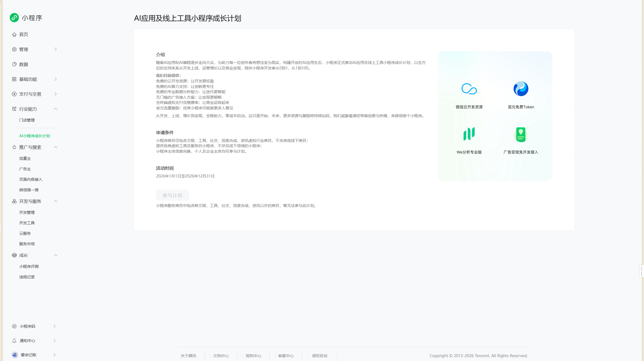The image size is (644, 361).
Task: Open 小程序评测 under 成长
Action: (29, 266)
